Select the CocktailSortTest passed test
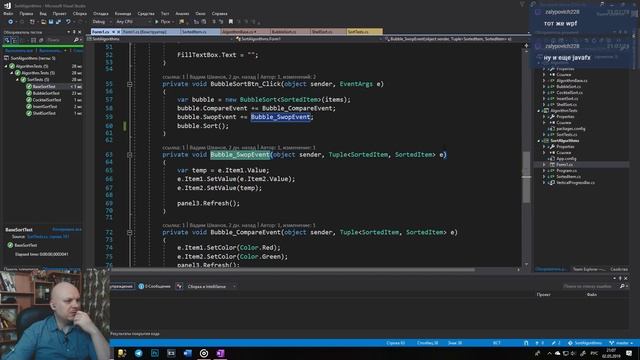Image resolution: width=640 pixels, height=360 pixels. pos(47,100)
